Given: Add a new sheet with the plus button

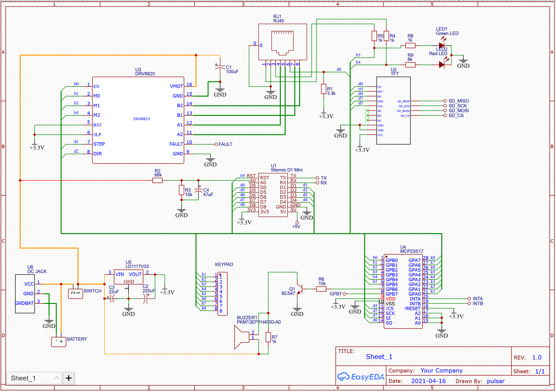Looking at the screenshot, I should click(68, 378).
